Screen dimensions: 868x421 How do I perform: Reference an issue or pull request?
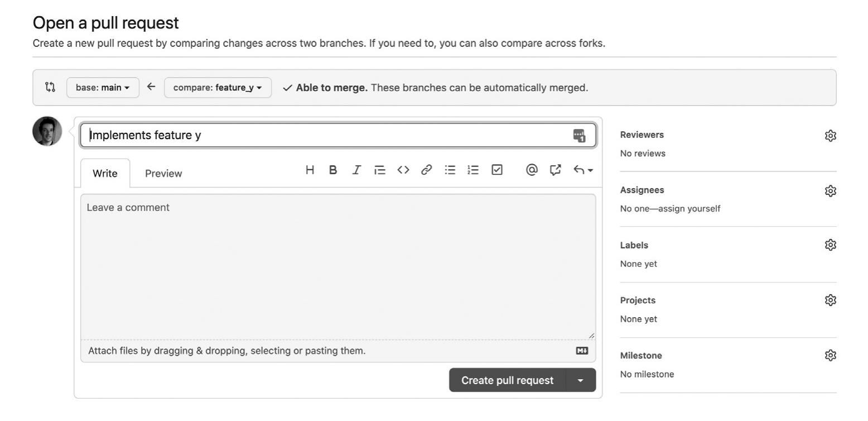click(555, 170)
